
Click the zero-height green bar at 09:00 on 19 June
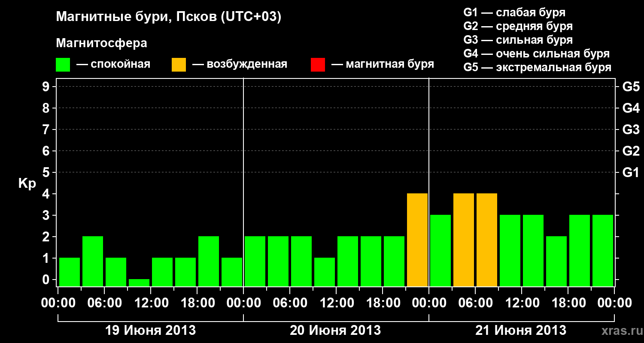pos(139,283)
